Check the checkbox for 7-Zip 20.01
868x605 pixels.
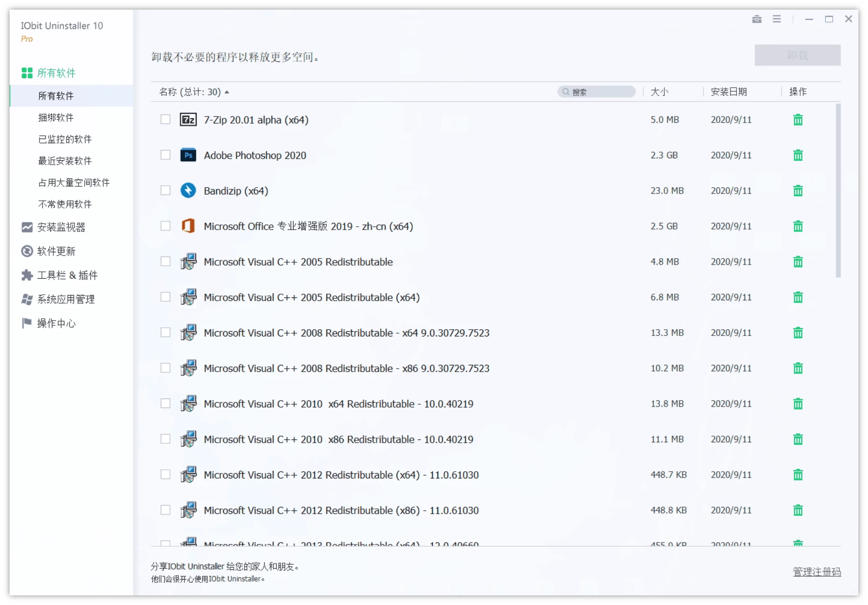pyautogui.click(x=165, y=119)
